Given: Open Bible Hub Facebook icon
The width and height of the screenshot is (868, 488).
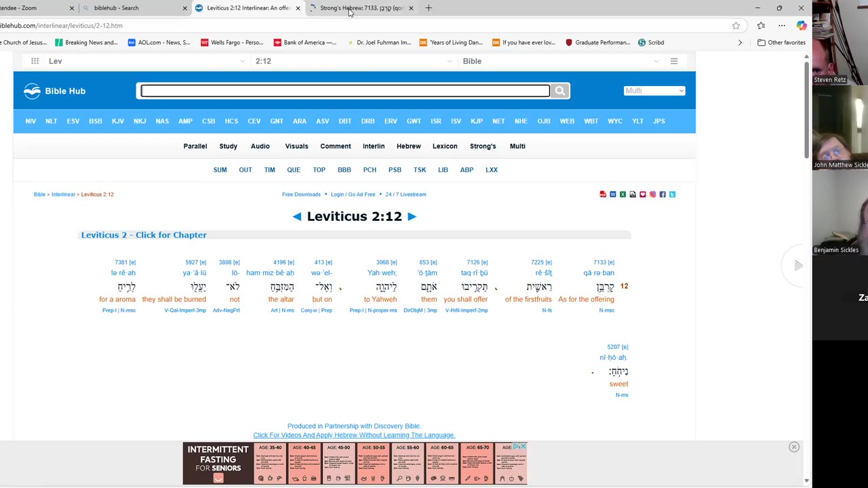Looking at the screenshot, I should coord(663,195).
